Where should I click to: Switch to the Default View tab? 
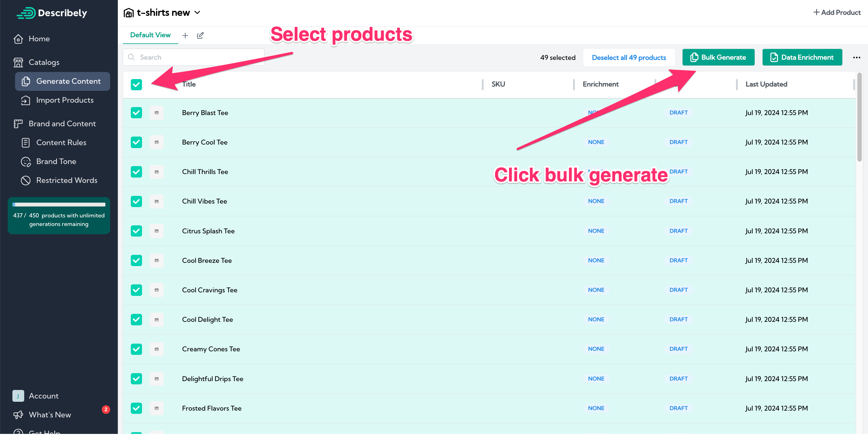150,35
